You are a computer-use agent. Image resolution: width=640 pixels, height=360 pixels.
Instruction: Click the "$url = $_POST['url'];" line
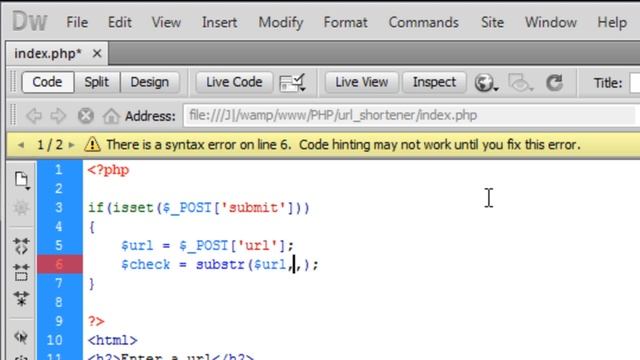207,246
